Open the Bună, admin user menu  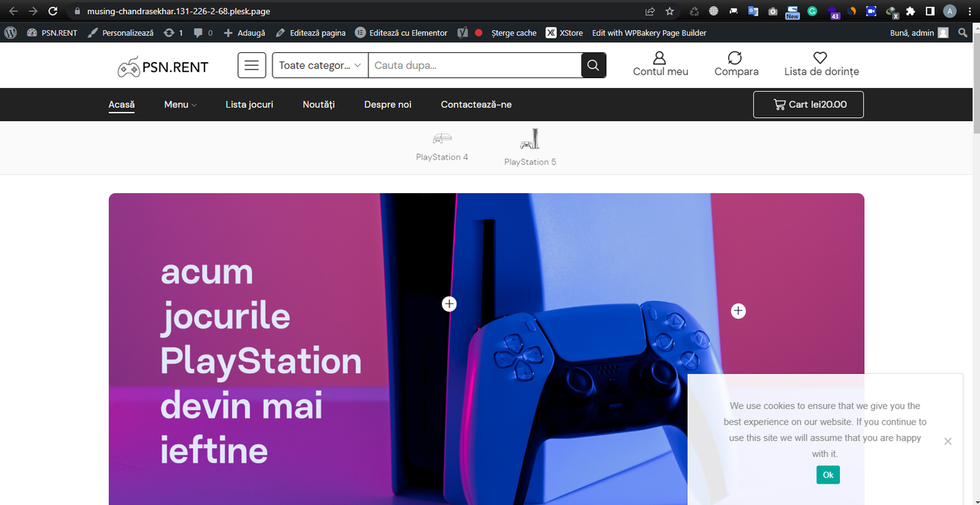[920, 33]
